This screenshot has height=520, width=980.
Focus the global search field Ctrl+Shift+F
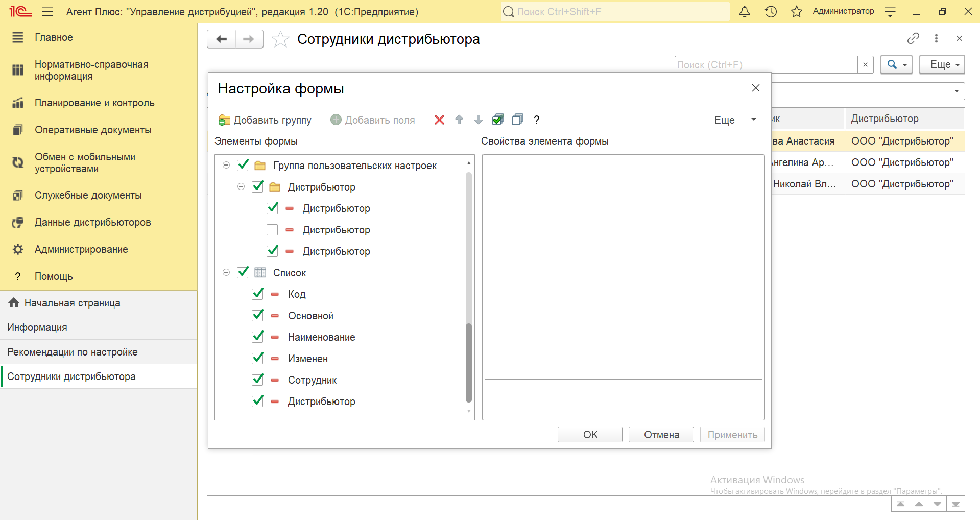(615, 11)
